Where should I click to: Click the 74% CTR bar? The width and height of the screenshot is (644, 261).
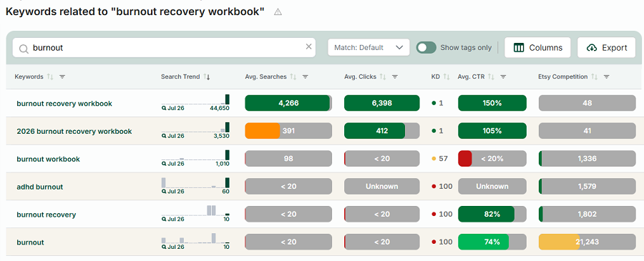pyautogui.click(x=492, y=242)
